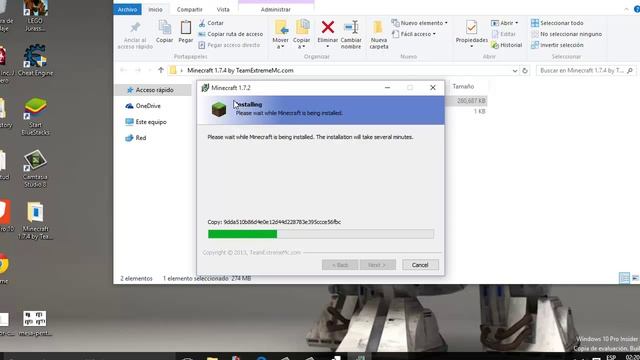Click the address bar path text

pyautogui.click(x=240, y=71)
